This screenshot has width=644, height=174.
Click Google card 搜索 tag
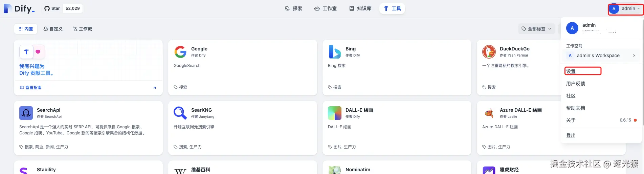(180, 87)
